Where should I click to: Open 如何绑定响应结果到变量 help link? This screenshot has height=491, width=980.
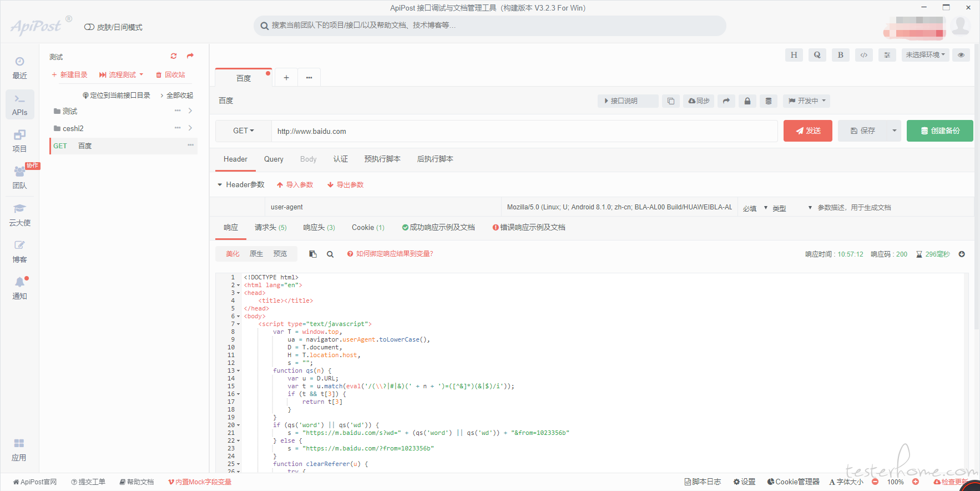pos(390,254)
